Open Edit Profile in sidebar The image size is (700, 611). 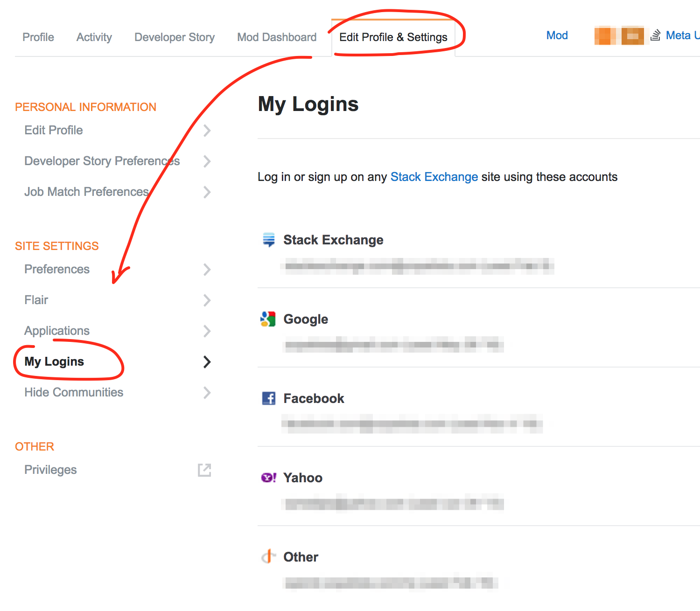54,130
